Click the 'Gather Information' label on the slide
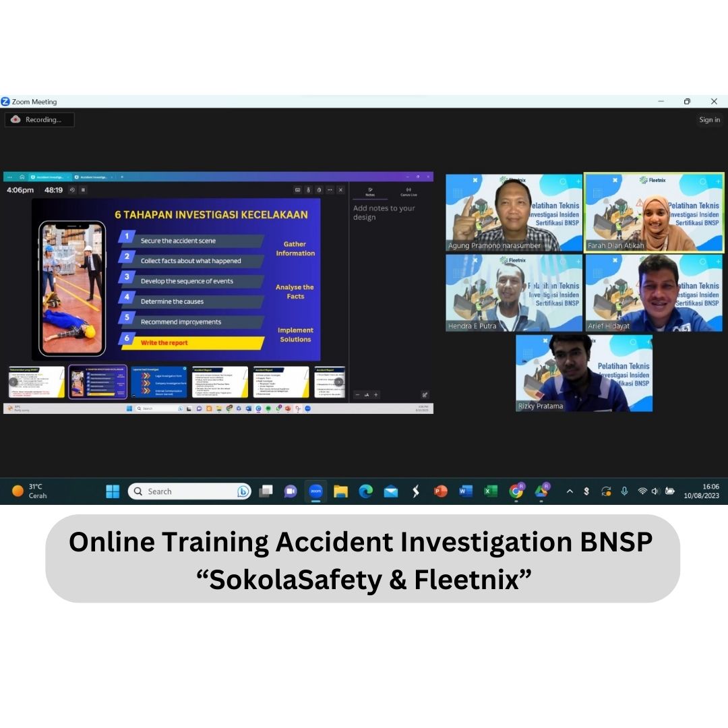Screen dimensions: 728x728 (x=295, y=248)
